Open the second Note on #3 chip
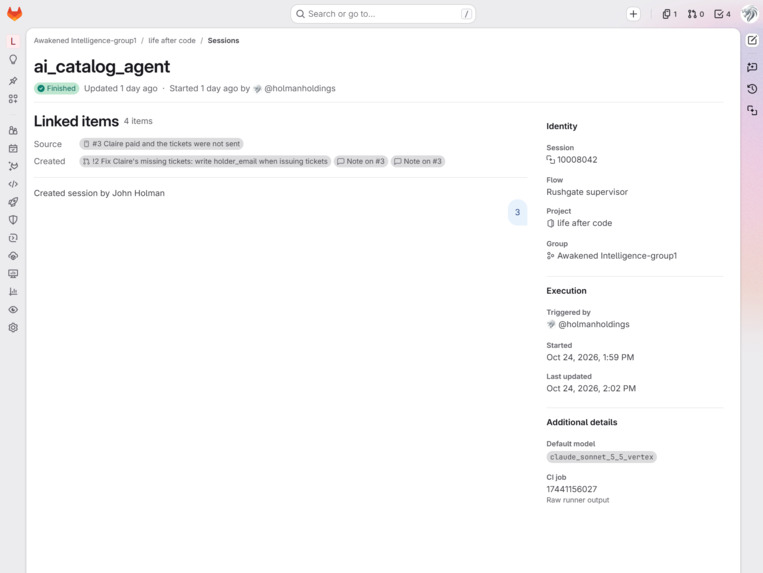This screenshot has width=763, height=573. tap(418, 161)
